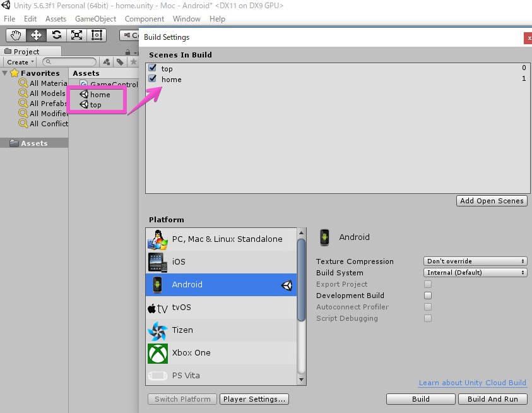Click the search by label tag icon

(x=120, y=62)
